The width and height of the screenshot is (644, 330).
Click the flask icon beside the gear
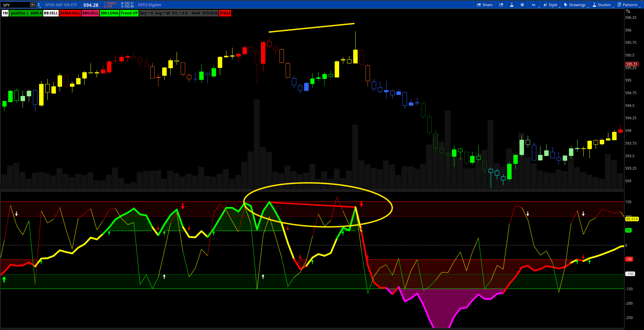click(x=512, y=5)
